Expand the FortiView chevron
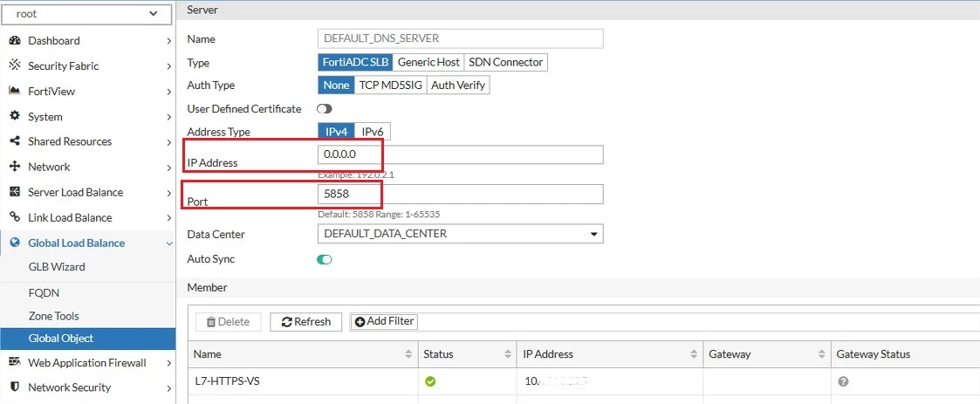The width and height of the screenshot is (980, 404). pyautogui.click(x=169, y=92)
